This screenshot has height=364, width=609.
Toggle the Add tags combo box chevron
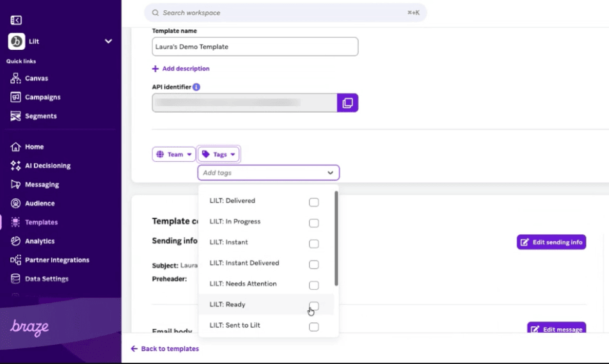click(x=330, y=173)
